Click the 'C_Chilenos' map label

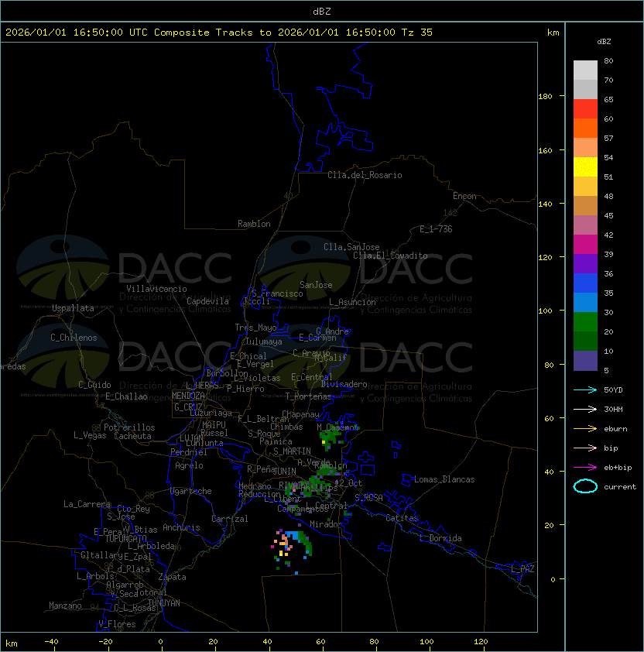coord(74,338)
